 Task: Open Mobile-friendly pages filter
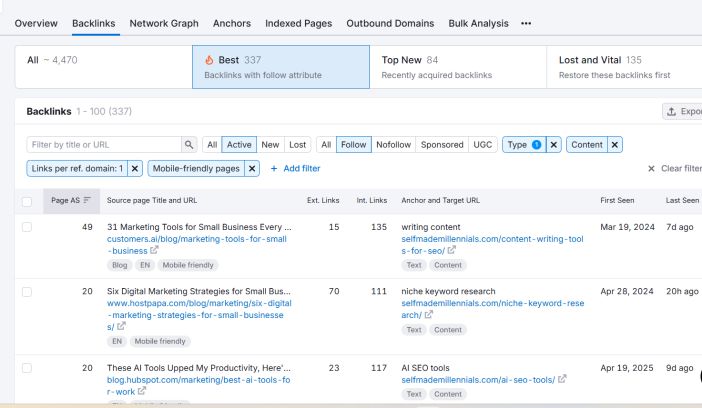[x=196, y=168]
